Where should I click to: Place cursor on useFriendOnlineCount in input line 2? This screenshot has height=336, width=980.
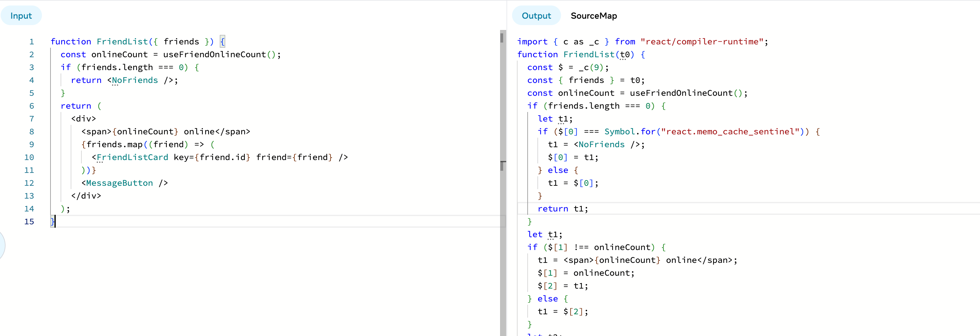point(214,54)
